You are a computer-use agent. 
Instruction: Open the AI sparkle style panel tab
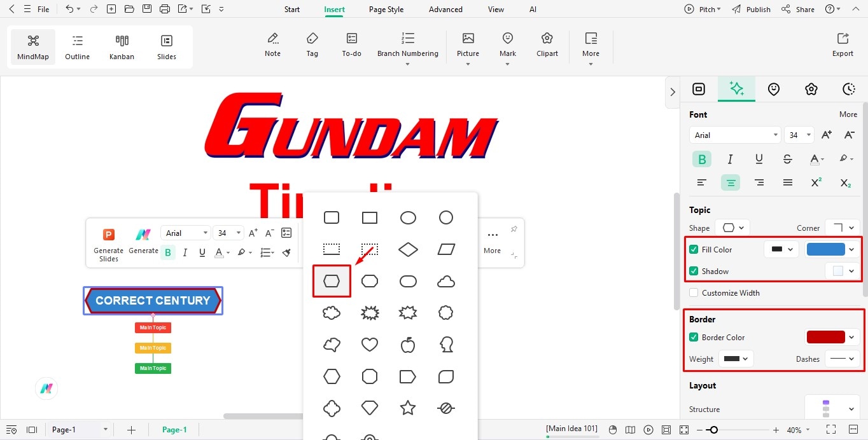(x=736, y=89)
